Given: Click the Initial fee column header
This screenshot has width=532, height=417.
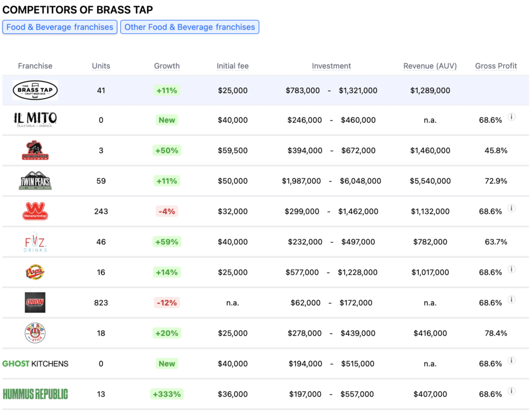Looking at the screenshot, I should click(x=233, y=66).
